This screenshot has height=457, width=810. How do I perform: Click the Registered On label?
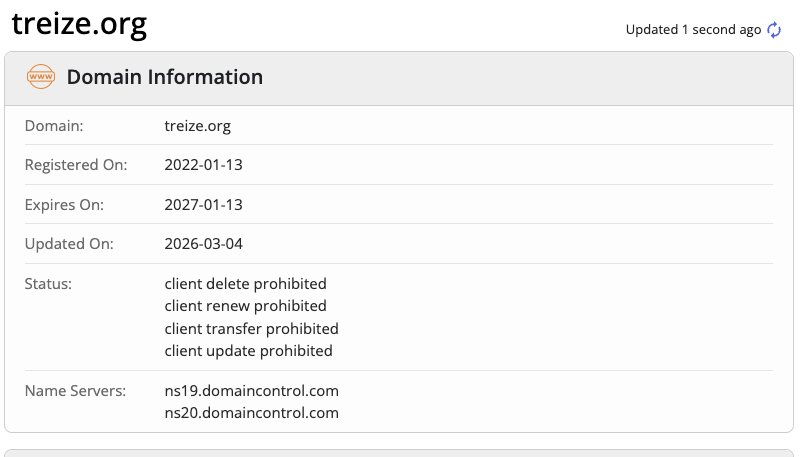(x=76, y=165)
